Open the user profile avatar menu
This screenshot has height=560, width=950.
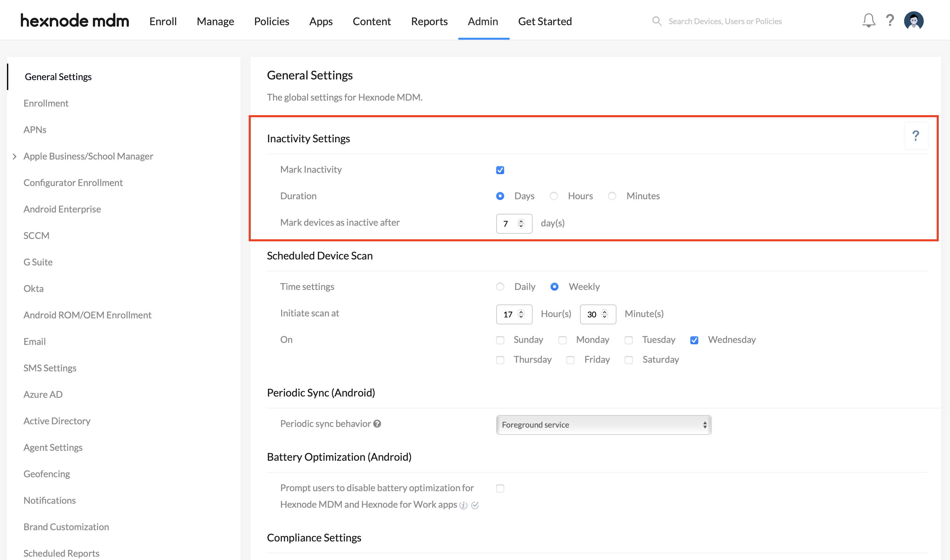914,21
